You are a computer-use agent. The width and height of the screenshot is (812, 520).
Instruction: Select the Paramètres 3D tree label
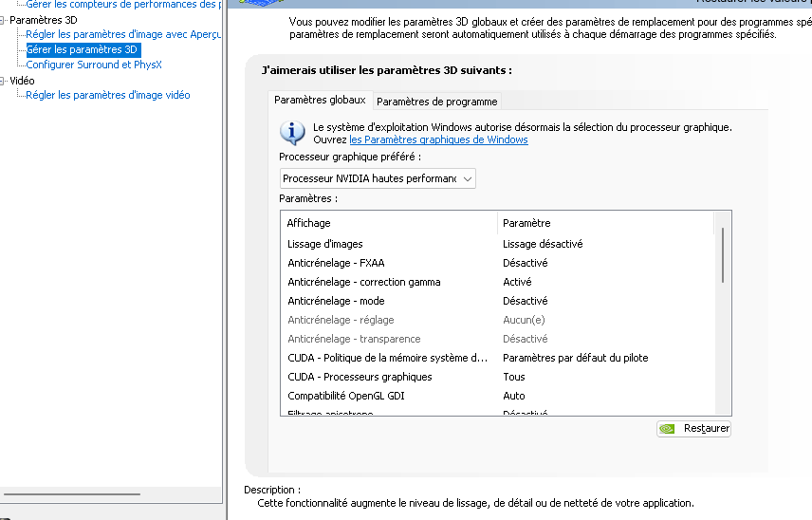(44, 20)
